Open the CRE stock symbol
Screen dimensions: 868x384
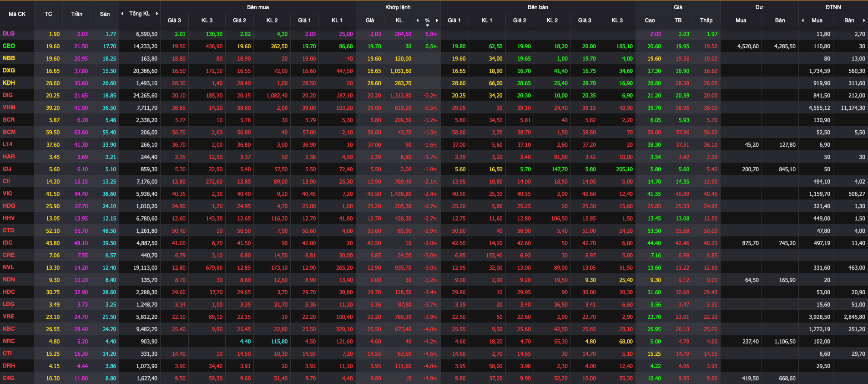tap(9, 255)
